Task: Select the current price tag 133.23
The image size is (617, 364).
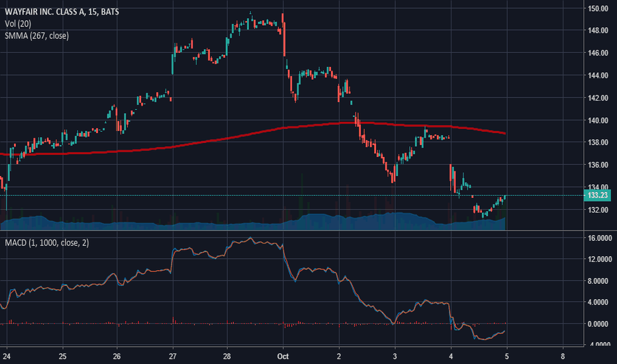Action: coord(597,195)
